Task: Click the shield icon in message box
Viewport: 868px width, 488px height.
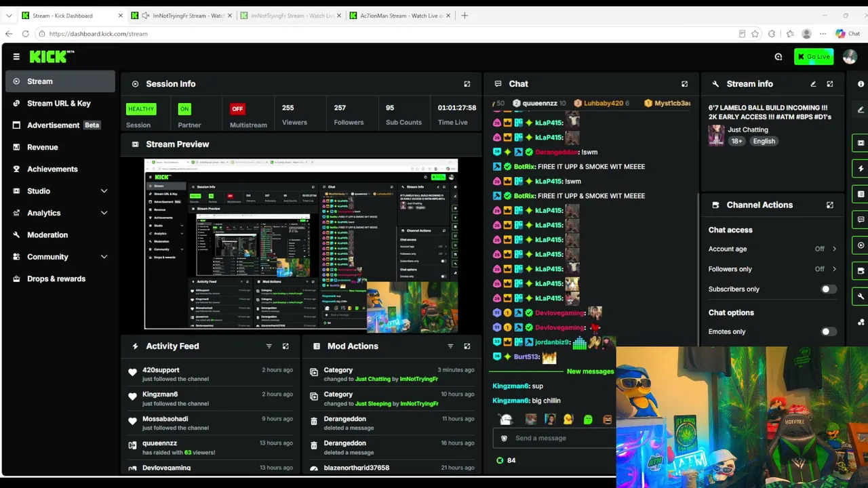Action: (504, 439)
